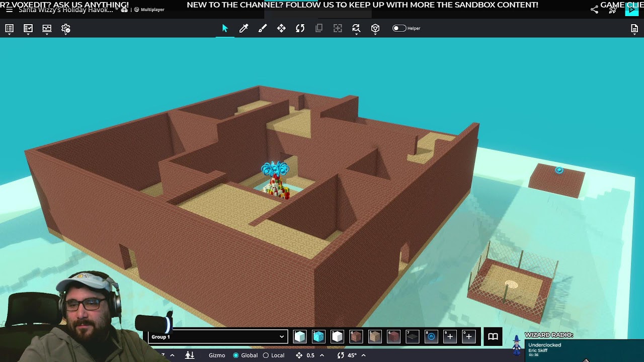This screenshot has height=362, width=644.
Task: Click the move snap icon beside 0.5
Action: coord(299,355)
